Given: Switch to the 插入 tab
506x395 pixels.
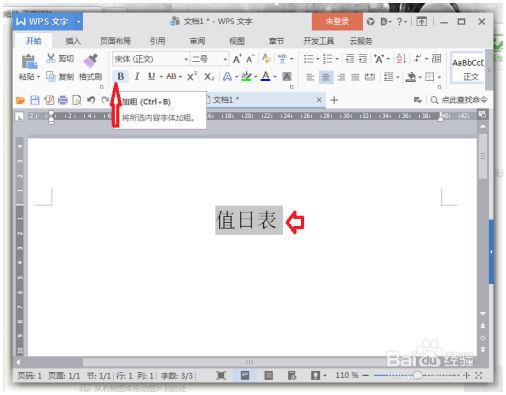Looking at the screenshot, I should [73, 41].
